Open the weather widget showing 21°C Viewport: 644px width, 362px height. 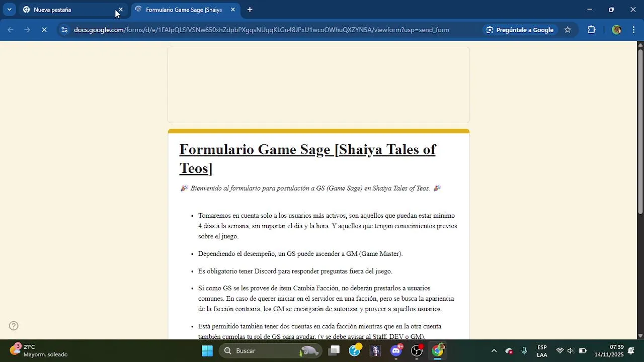pos(39,350)
